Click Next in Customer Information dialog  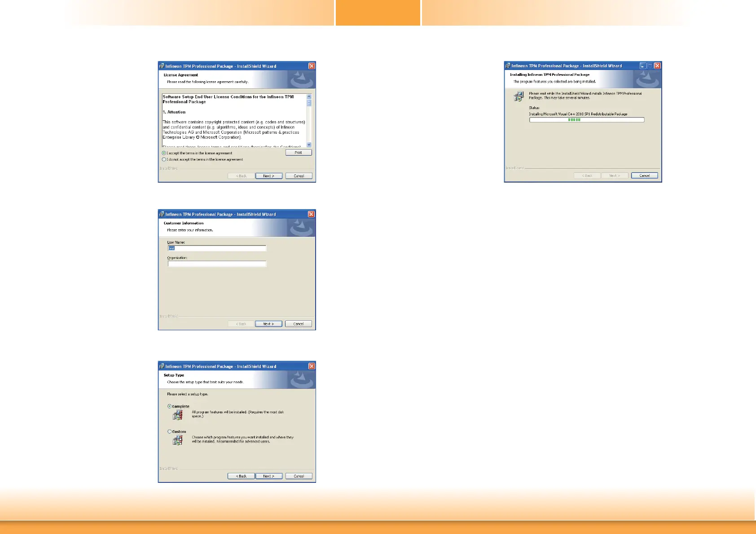[x=268, y=324]
